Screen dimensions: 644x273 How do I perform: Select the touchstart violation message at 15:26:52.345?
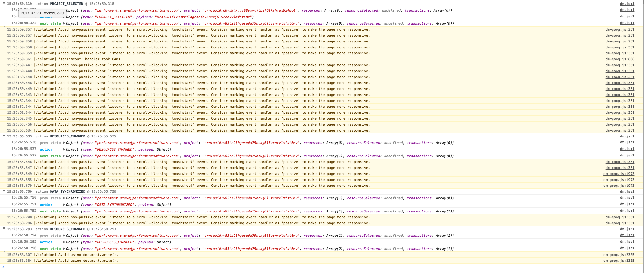[202, 118]
